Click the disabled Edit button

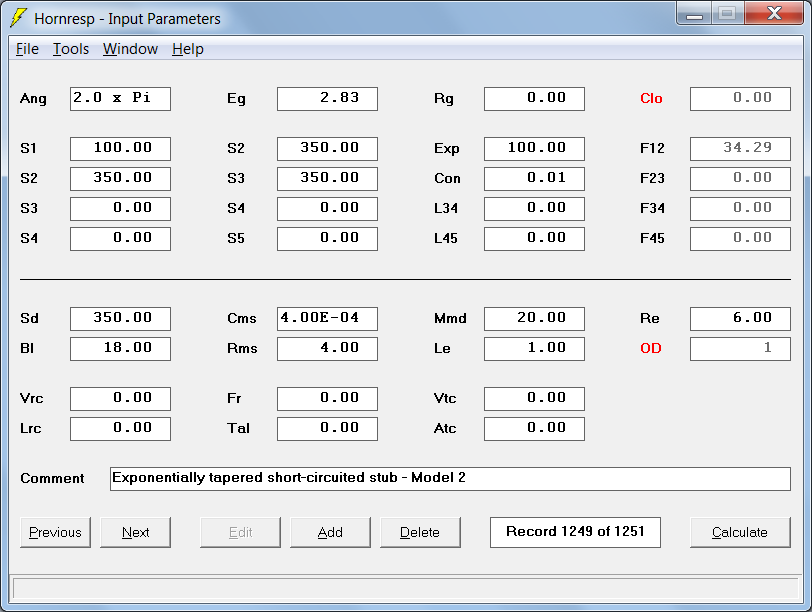[240, 532]
